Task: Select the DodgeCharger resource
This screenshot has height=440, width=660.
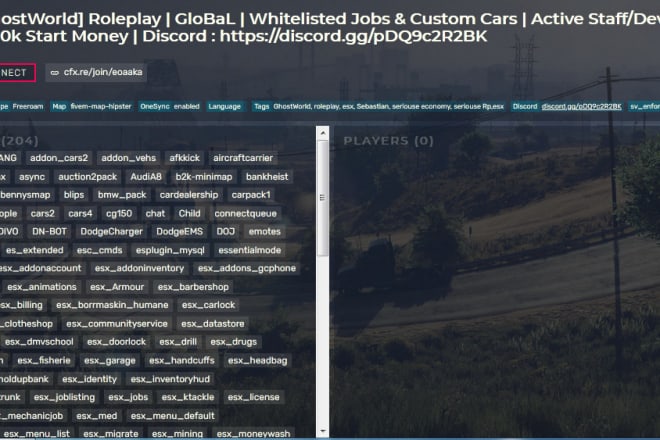Action: 112,232
